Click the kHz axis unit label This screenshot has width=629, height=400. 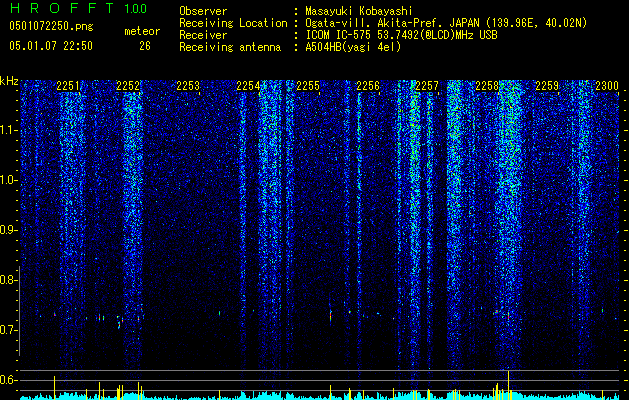point(9,81)
